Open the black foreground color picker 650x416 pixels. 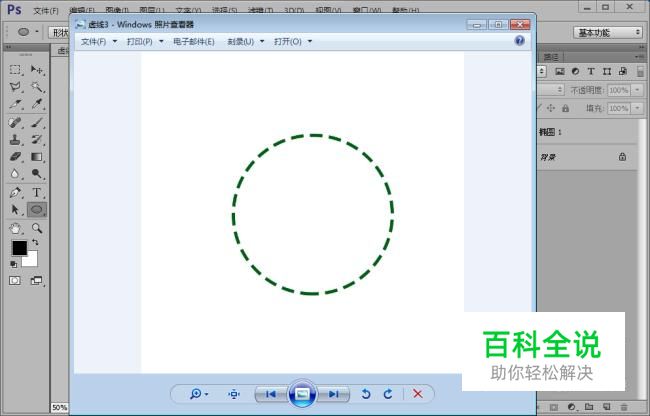[19, 248]
